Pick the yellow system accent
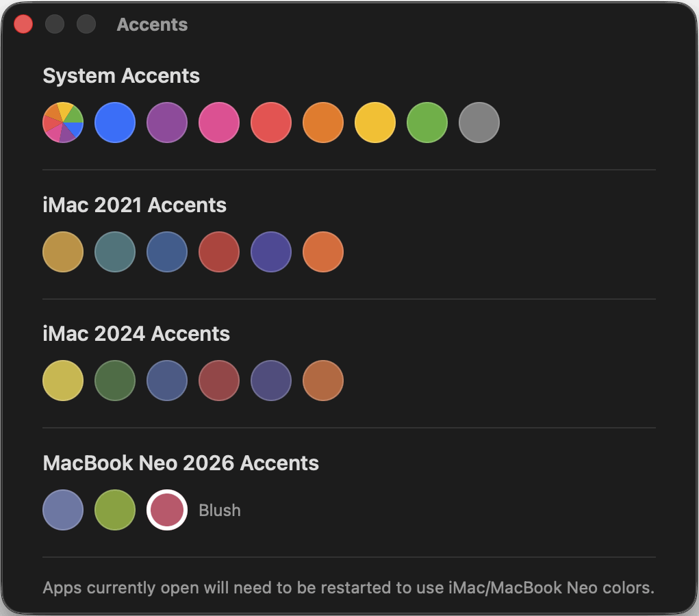 (x=375, y=123)
